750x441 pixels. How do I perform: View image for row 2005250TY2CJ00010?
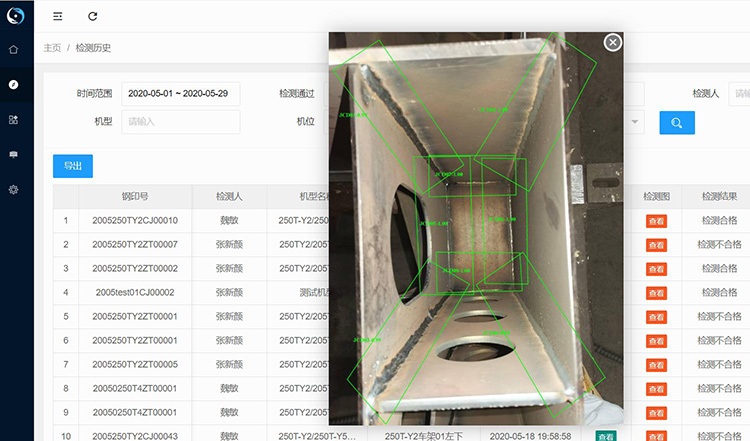(x=656, y=221)
